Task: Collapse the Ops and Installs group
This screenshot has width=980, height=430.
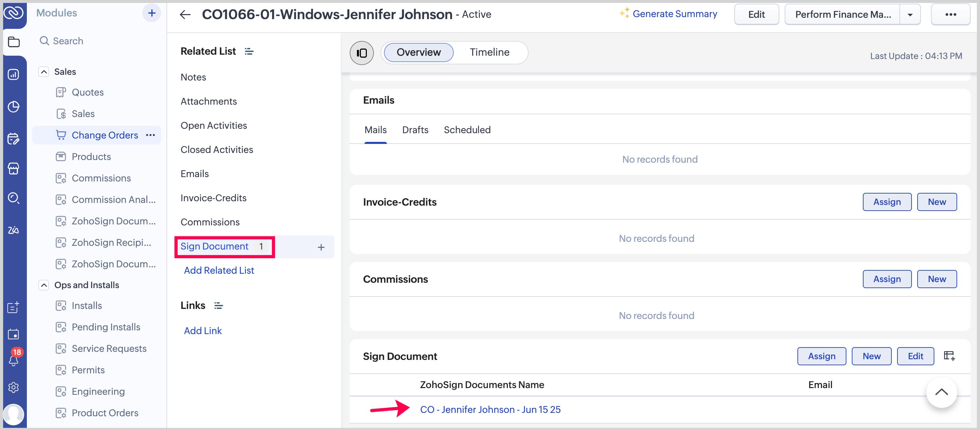Action: pos(44,285)
